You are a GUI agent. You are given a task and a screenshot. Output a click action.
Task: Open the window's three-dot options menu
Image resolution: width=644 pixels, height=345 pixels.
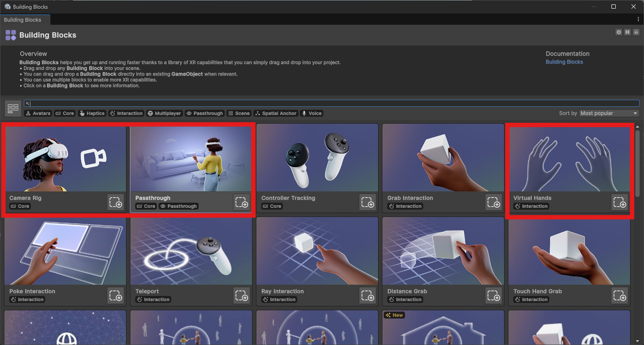point(638,19)
